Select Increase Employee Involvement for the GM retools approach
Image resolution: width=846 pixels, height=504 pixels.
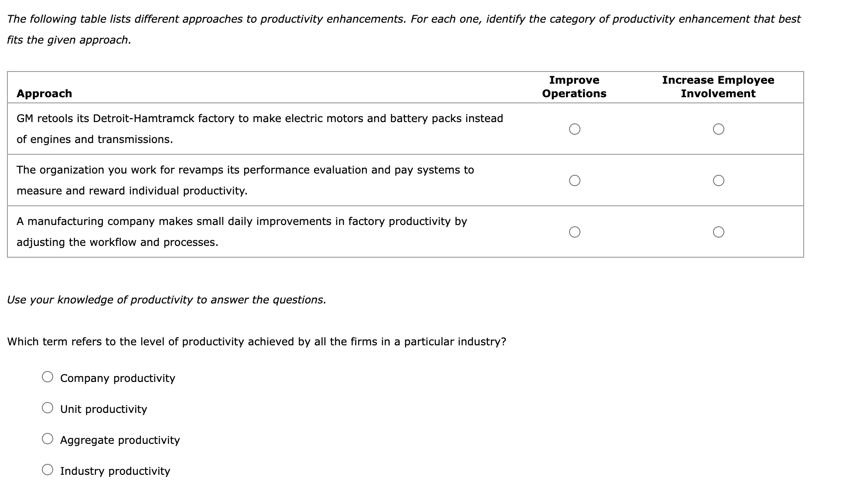click(719, 129)
